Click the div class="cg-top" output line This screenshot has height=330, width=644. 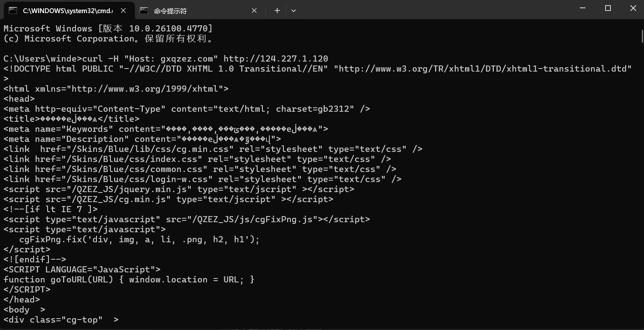point(61,320)
